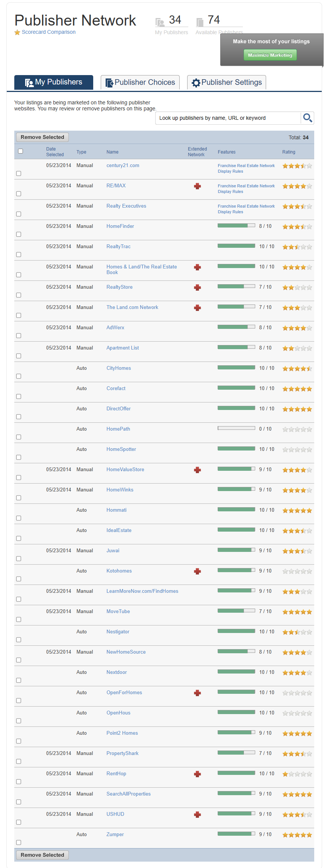Click the top Remove Selected button

click(42, 137)
